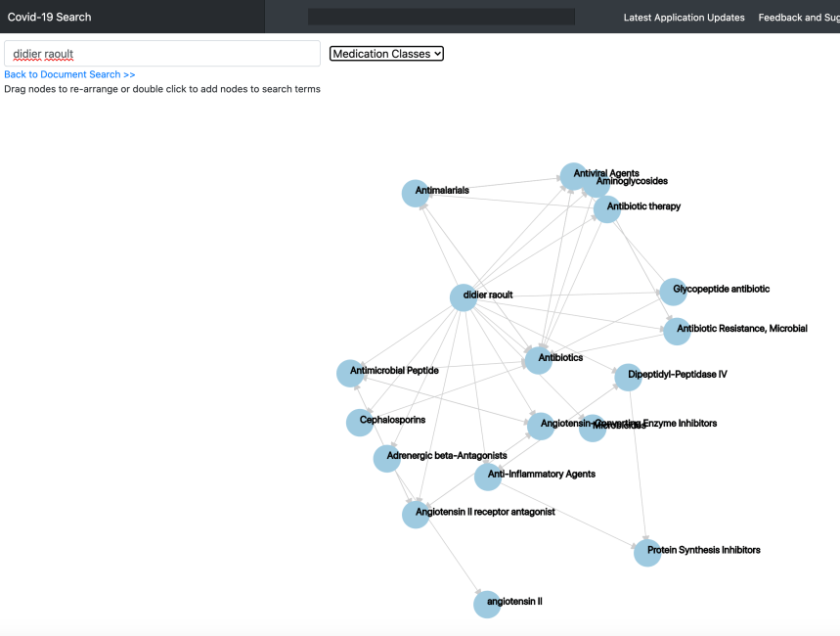Click the Back to Document Search link
This screenshot has width=840, height=636.
pos(69,74)
